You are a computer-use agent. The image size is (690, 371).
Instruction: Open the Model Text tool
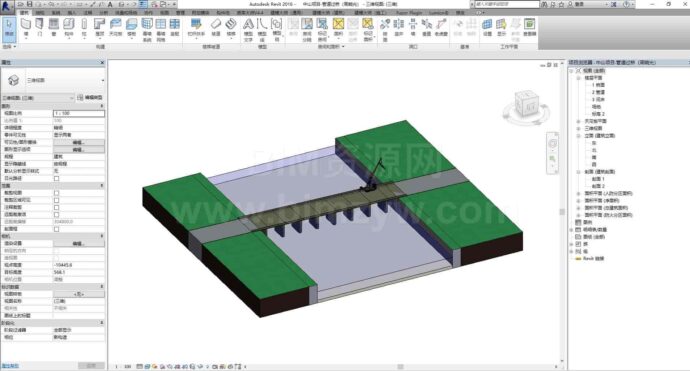[x=248, y=29]
